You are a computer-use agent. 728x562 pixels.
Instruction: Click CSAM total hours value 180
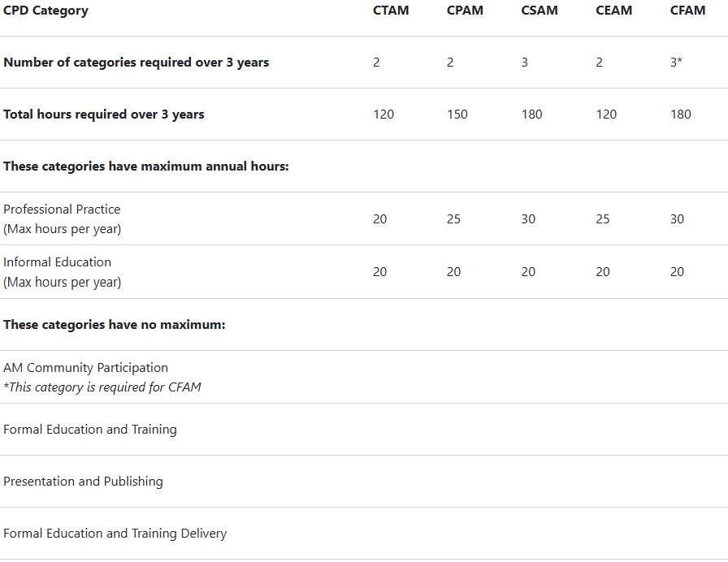pyautogui.click(x=531, y=115)
